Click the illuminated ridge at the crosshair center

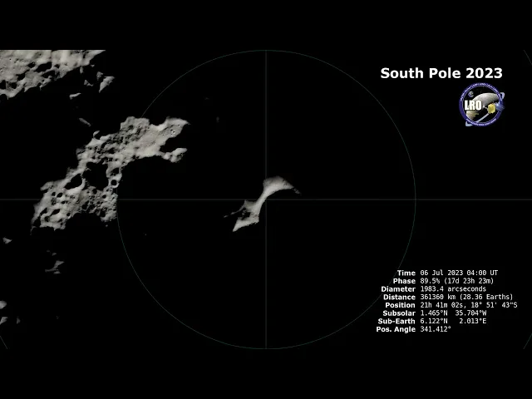click(262, 204)
